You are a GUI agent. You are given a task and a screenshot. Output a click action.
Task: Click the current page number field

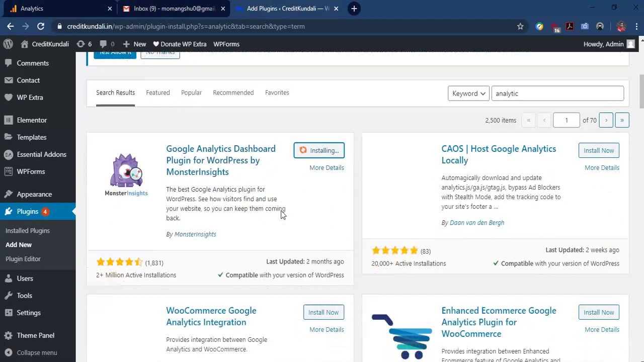click(566, 120)
